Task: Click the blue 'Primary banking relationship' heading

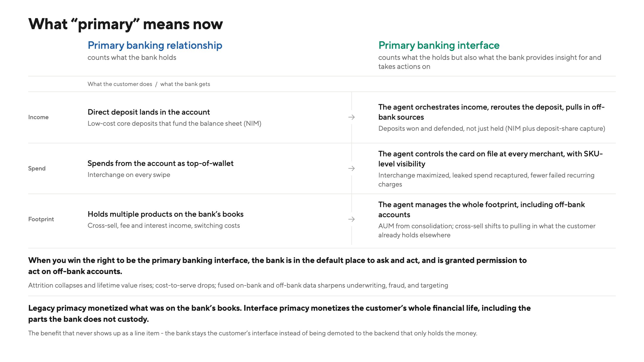Action: coord(155,46)
